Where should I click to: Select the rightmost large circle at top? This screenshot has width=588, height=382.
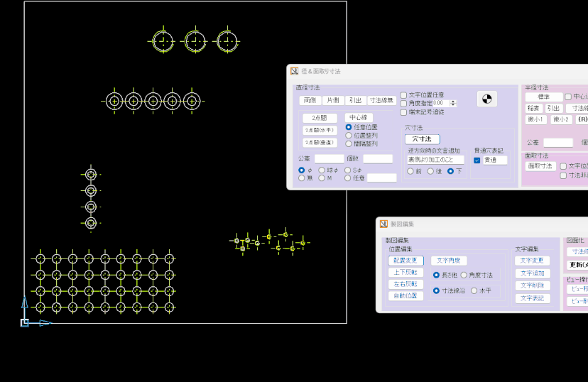pos(228,41)
